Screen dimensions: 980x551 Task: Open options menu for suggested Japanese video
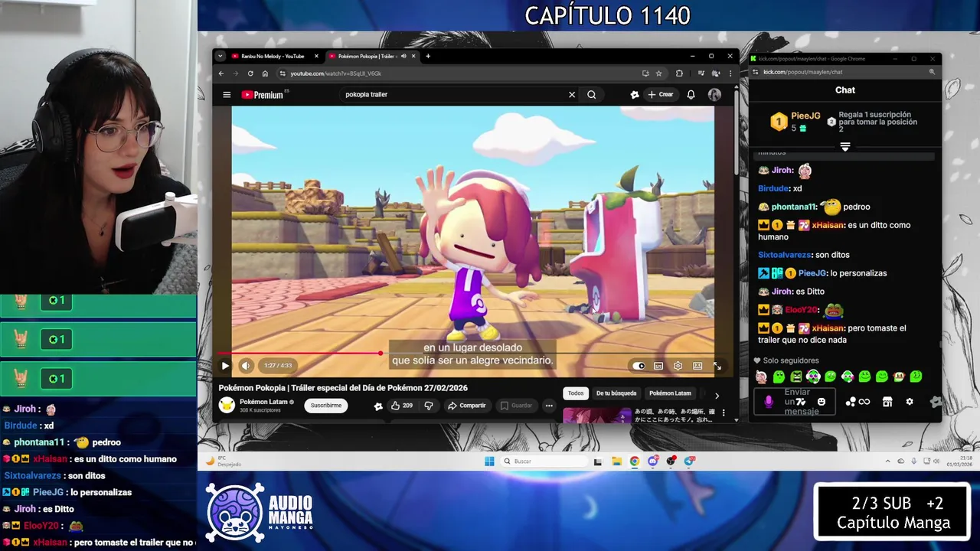pyautogui.click(x=724, y=413)
